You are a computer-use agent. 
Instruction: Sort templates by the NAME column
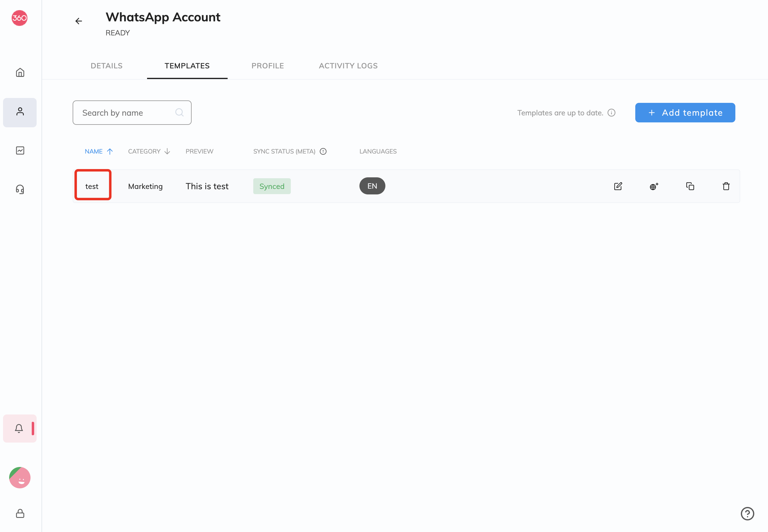coord(99,152)
